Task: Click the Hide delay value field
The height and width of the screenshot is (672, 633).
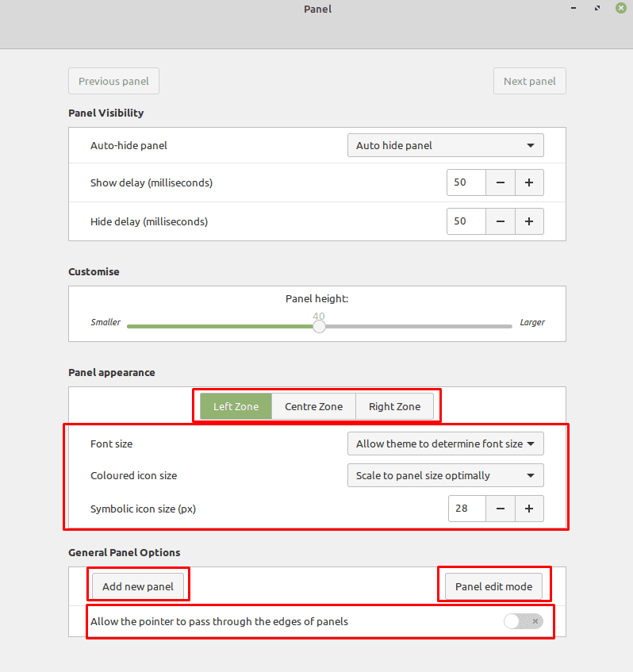Action: tap(466, 221)
